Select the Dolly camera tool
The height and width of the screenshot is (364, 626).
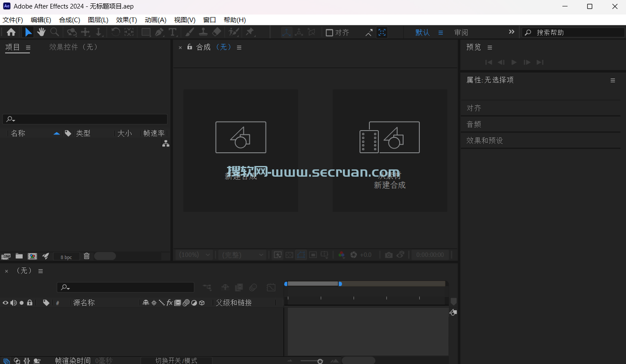pyautogui.click(x=99, y=32)
